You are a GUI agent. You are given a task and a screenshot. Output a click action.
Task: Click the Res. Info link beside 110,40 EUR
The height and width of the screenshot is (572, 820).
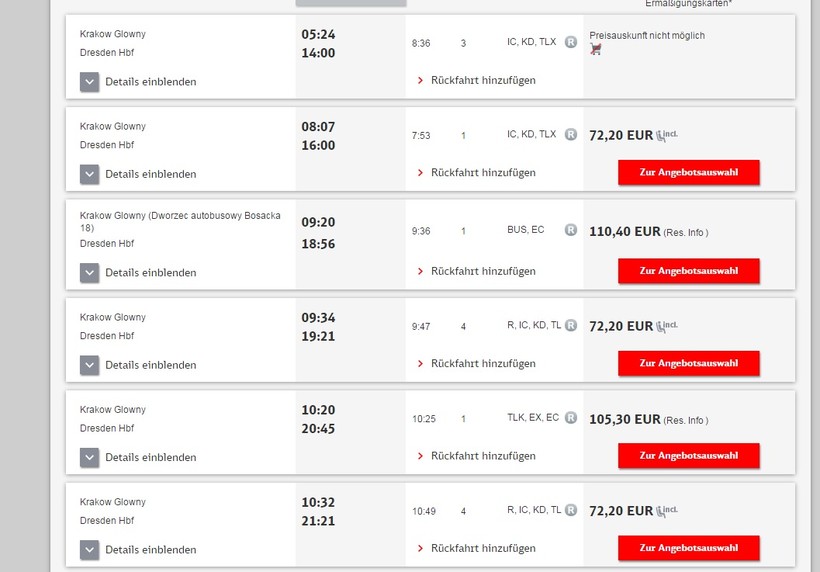click(686, 233)
